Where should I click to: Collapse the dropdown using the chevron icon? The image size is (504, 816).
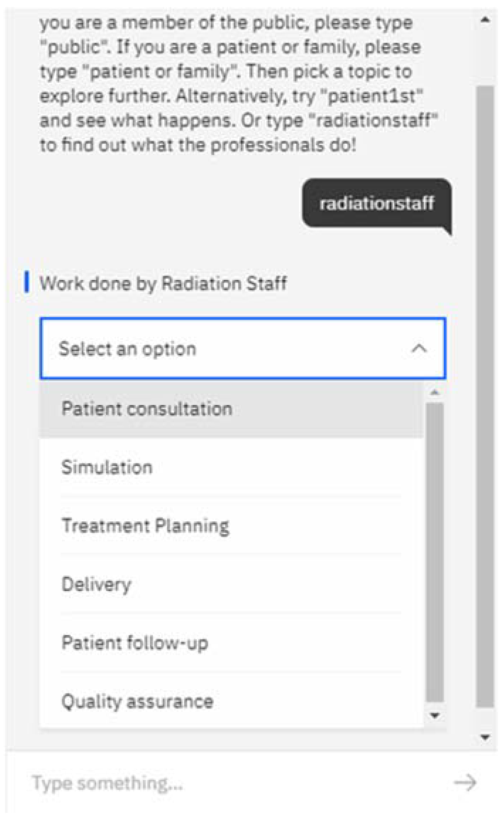click(x=419, y=348)
